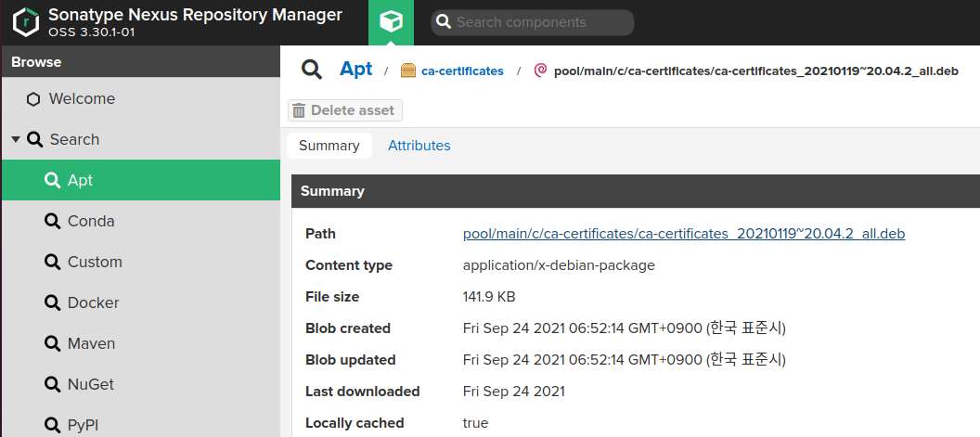Click the Welcome hexagon icon in sidebar

click(33, 99)
